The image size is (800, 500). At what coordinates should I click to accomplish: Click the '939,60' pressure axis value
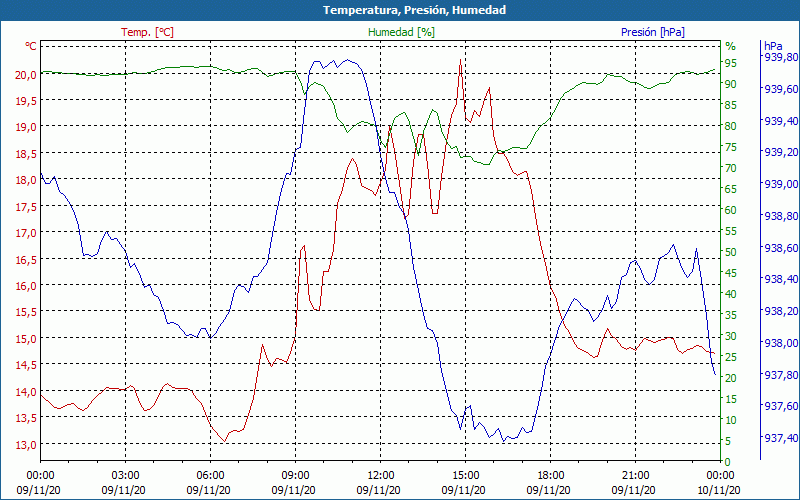coord(782,89)
